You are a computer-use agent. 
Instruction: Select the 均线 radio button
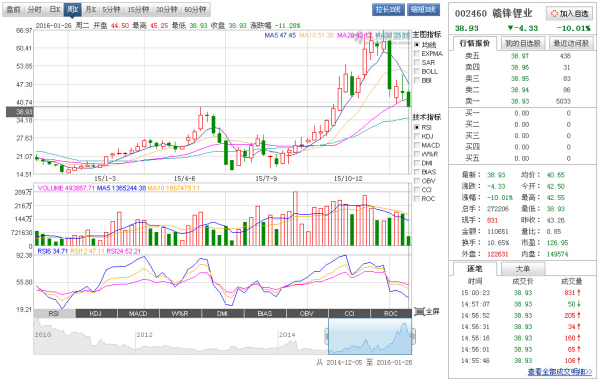[x=417, y=45]
